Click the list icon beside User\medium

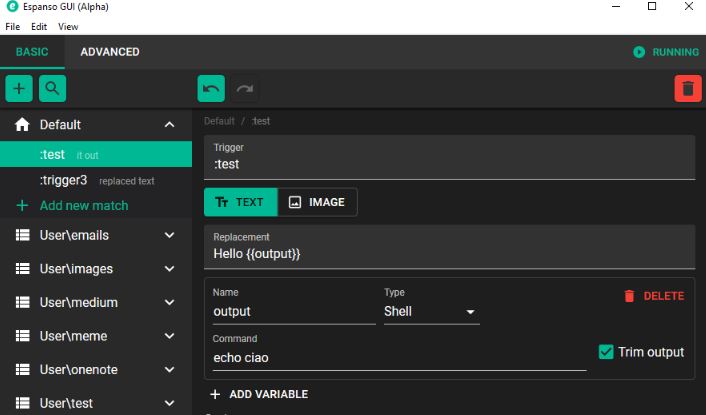click(x=23, y=302)
